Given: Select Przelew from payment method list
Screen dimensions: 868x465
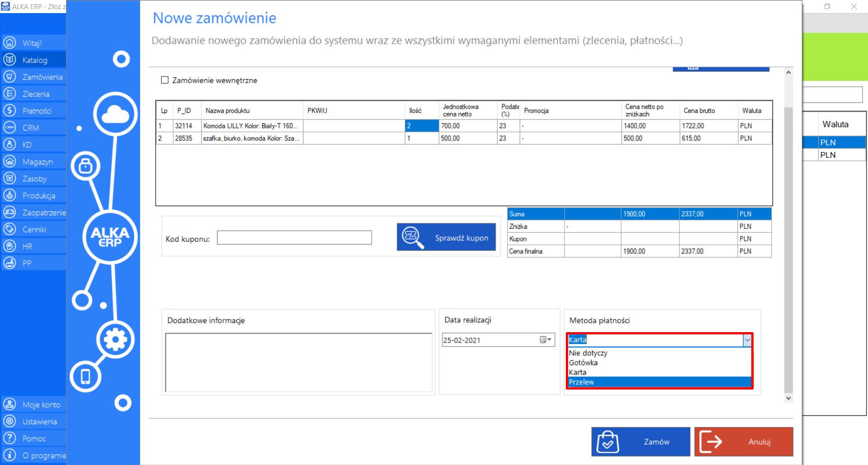Looking at the screenshot, I should pos(659,382).
